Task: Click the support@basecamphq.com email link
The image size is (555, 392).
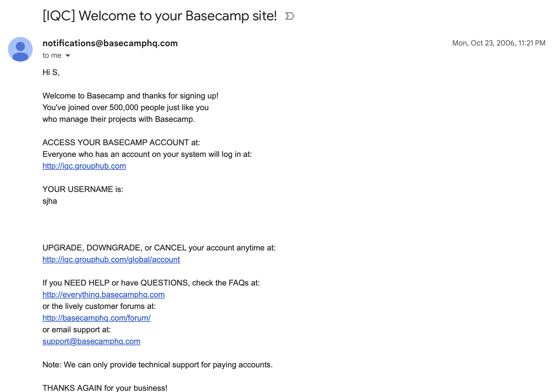Action: [91, 341]
